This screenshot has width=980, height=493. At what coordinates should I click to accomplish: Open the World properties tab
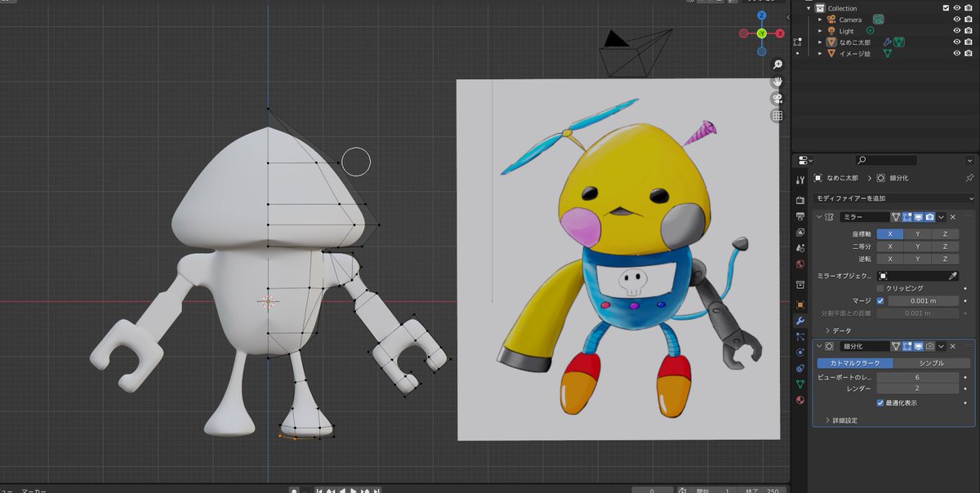tap(800, 263)
